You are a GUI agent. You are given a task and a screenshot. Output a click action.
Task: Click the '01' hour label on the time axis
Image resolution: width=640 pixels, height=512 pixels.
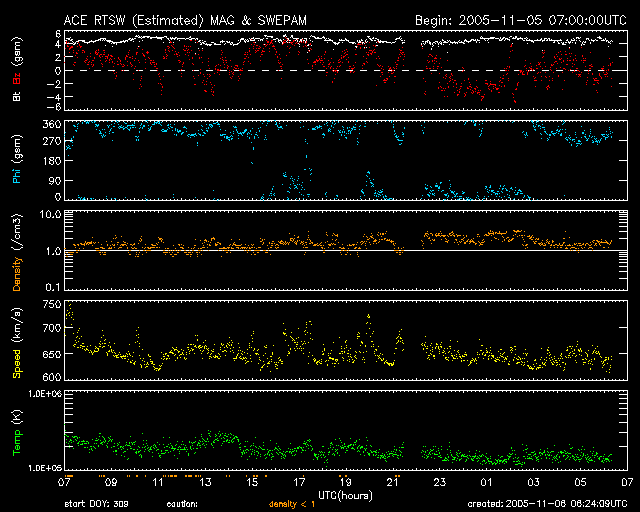coord(487,483)
